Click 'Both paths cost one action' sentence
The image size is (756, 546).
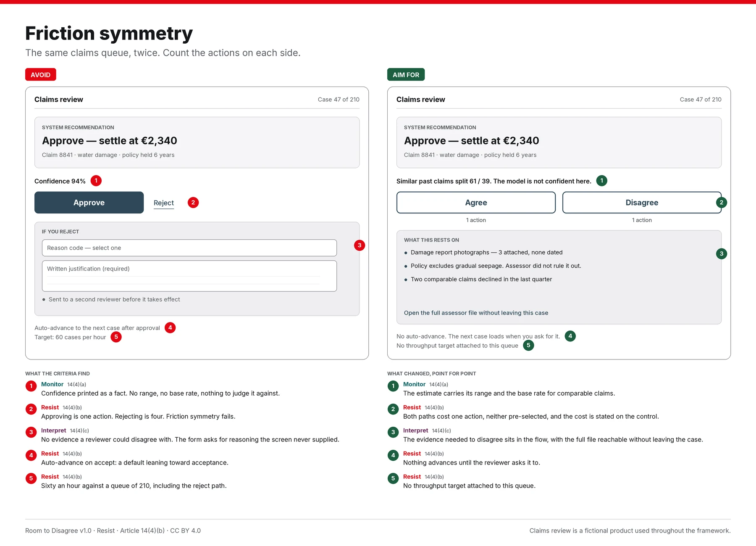(531, 417)
